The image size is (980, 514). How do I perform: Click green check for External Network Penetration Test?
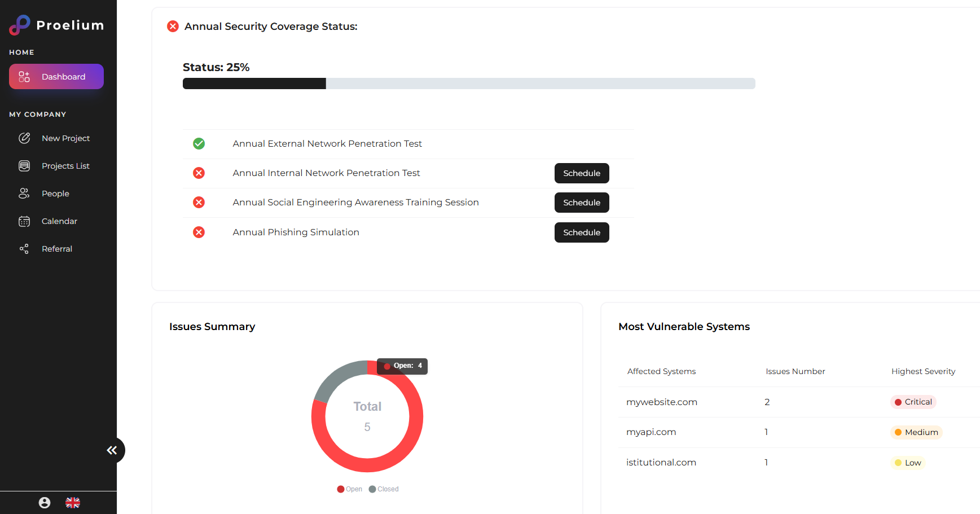(x=199, y=144)
